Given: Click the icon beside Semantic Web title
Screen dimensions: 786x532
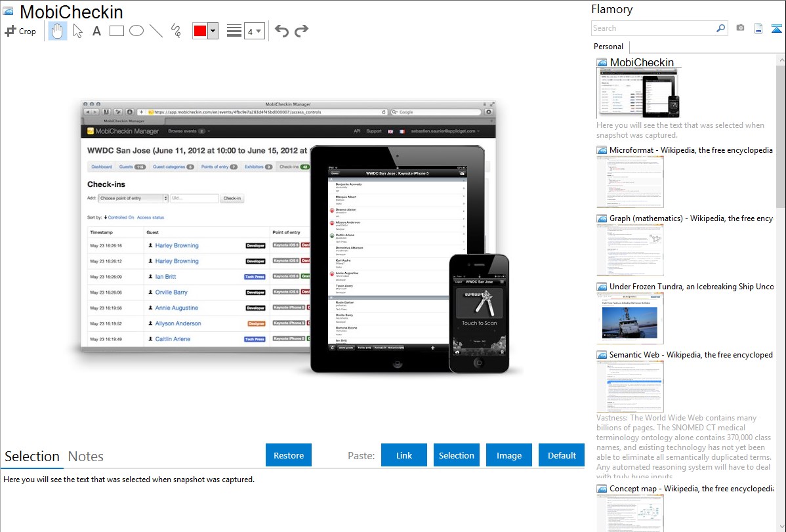Looking at the screenshot, I should coord(602,355).
